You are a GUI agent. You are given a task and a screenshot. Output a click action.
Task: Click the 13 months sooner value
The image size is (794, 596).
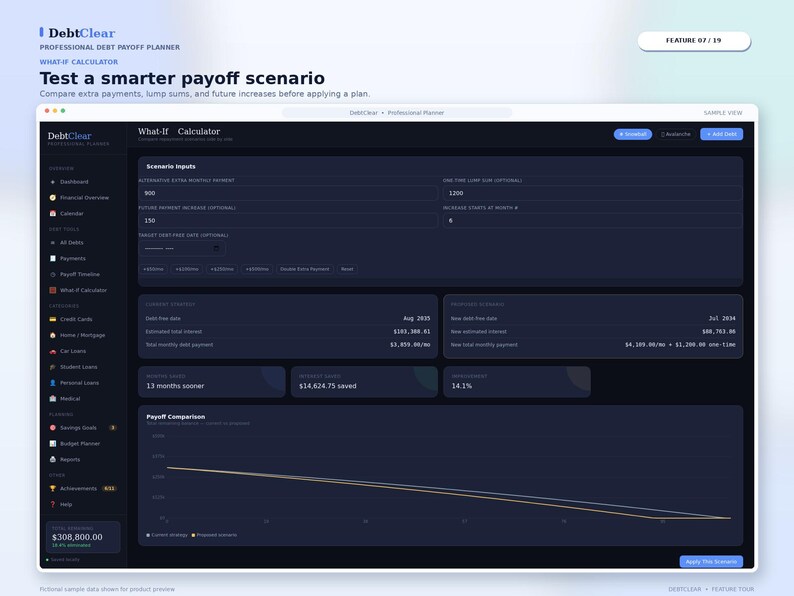coord(175,386)
